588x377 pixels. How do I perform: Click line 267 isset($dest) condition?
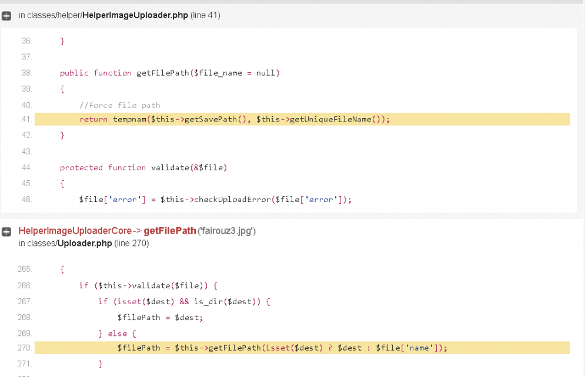coord(184,302)
